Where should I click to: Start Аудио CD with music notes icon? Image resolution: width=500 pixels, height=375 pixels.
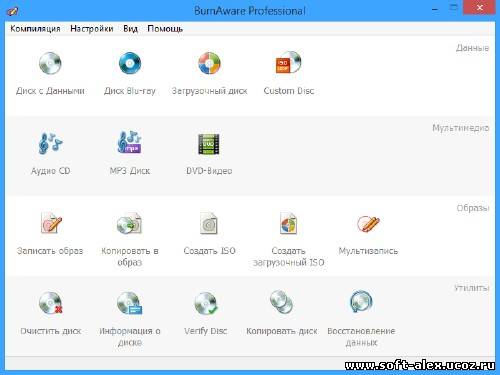50,143
